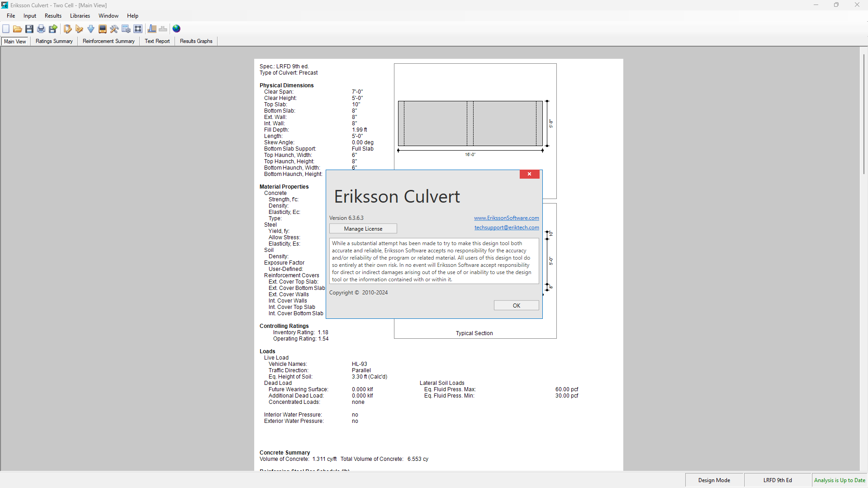Click the Design Mode status bar panel

point(714,480)
